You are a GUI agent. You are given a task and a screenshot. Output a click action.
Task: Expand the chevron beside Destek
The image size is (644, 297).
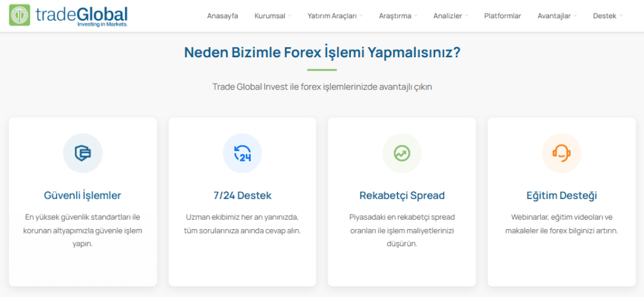621,16
